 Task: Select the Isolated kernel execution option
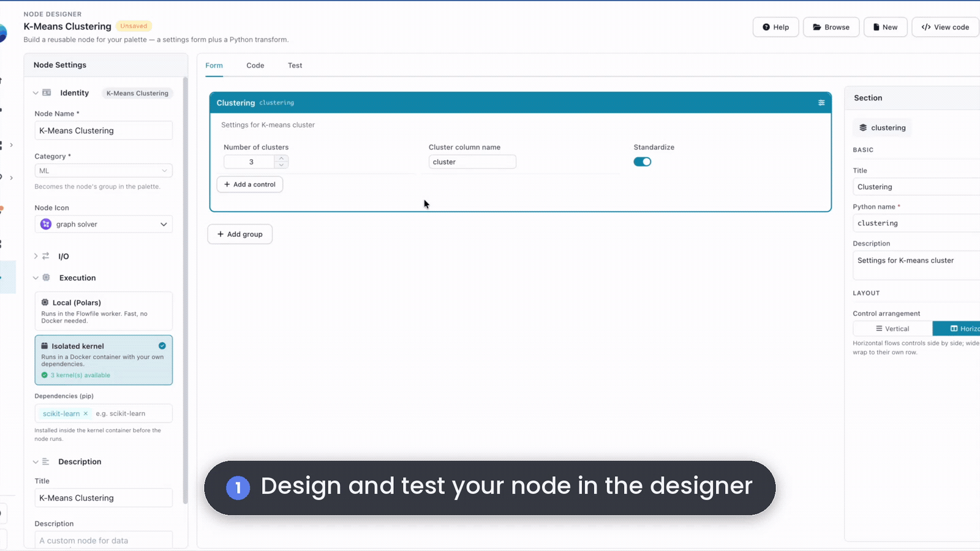104,360
